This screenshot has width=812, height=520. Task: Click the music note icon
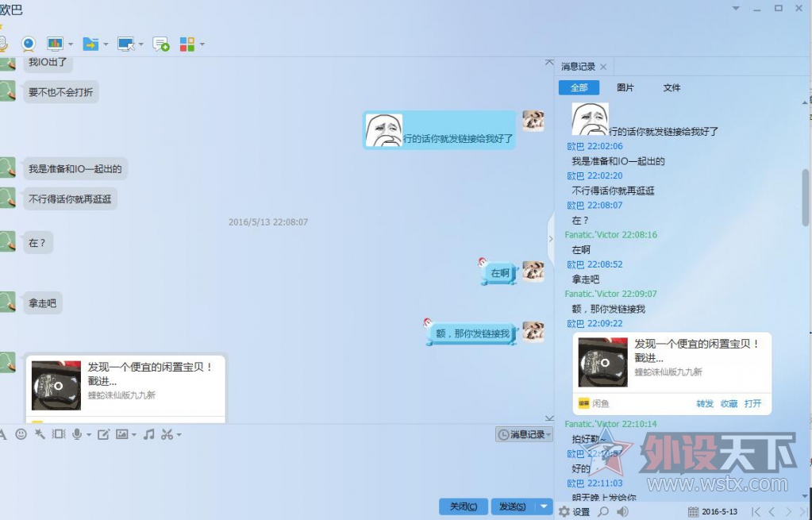pyautogui.click(x=148, y=434)
